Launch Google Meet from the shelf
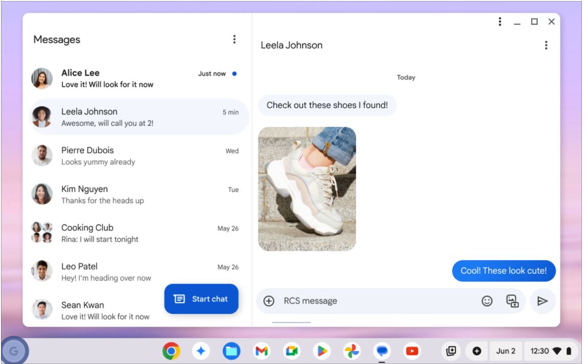This screenshot has height=364, width=588. tap(291, 351)
